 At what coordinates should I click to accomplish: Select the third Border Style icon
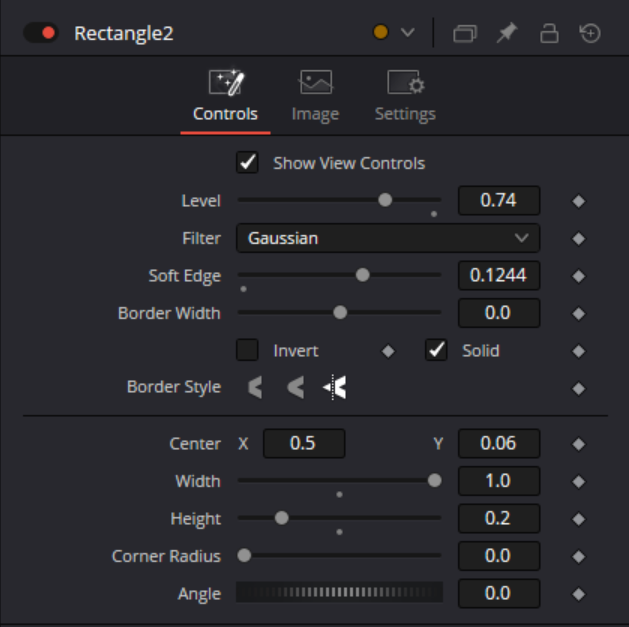tap(335, 387)
